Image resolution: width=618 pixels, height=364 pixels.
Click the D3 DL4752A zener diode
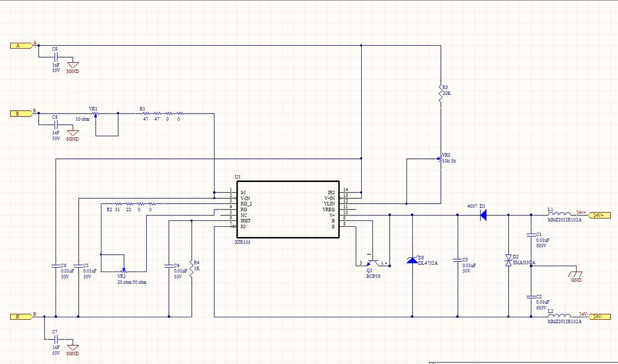coord(412,260)
